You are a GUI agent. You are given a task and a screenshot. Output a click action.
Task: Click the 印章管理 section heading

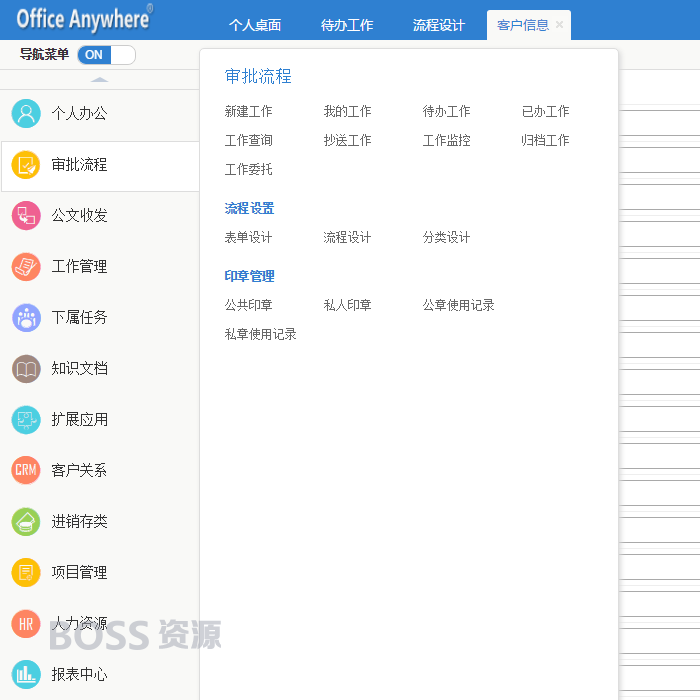click(x=250, y=276)
